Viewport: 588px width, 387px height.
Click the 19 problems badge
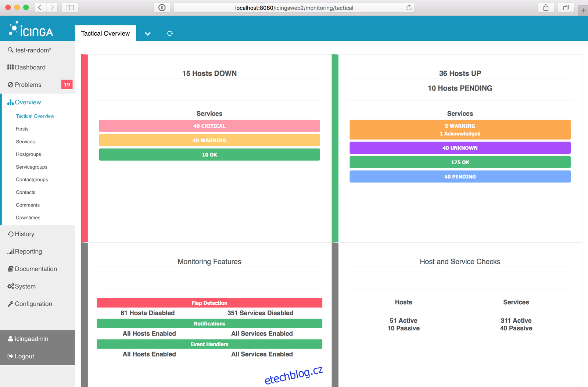click(x=67, y=85)
